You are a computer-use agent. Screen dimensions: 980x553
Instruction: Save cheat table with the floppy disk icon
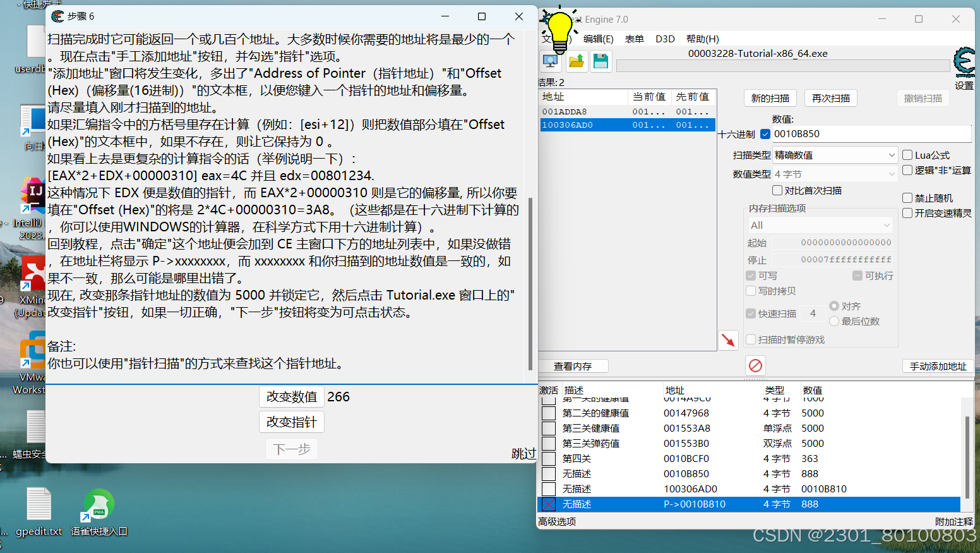pos(601,61)
